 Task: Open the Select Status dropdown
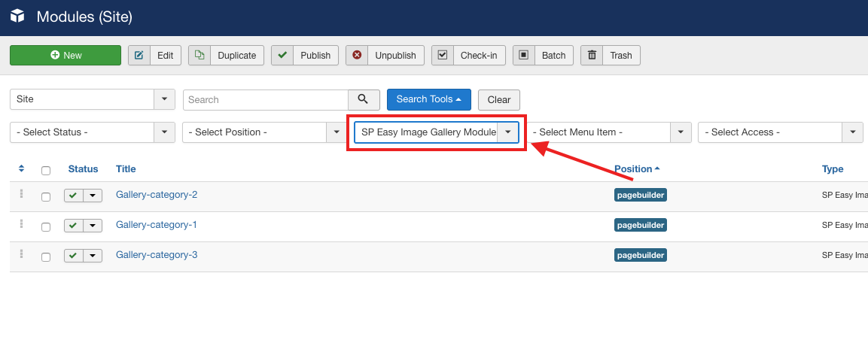92,132
